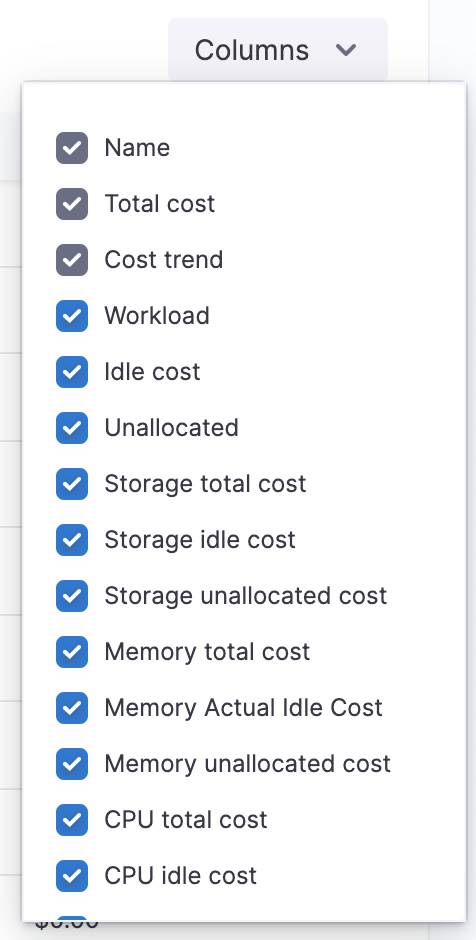Image resolution: width=476 pixels, height=940 pixels.
Task: Toggle the Storage total cost checkbox
Action: point(72,484)
